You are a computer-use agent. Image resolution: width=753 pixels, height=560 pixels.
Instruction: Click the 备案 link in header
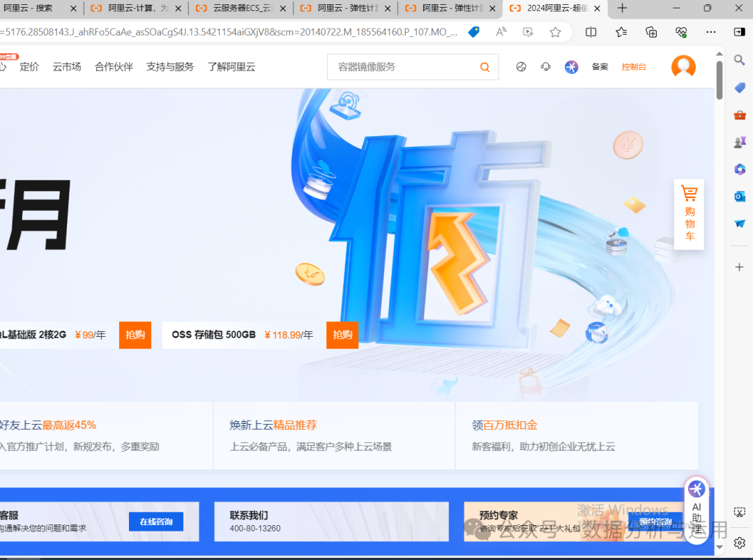[x=600, y=67]
